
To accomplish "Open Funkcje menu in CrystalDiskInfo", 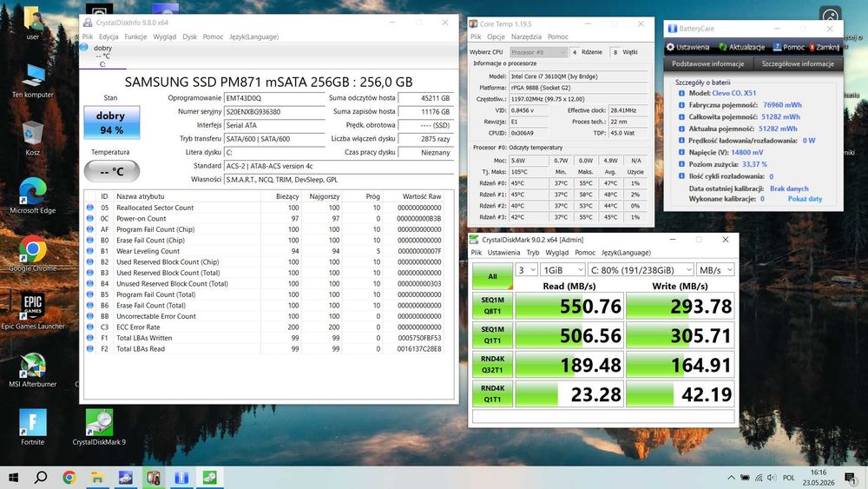I will 135,36.
